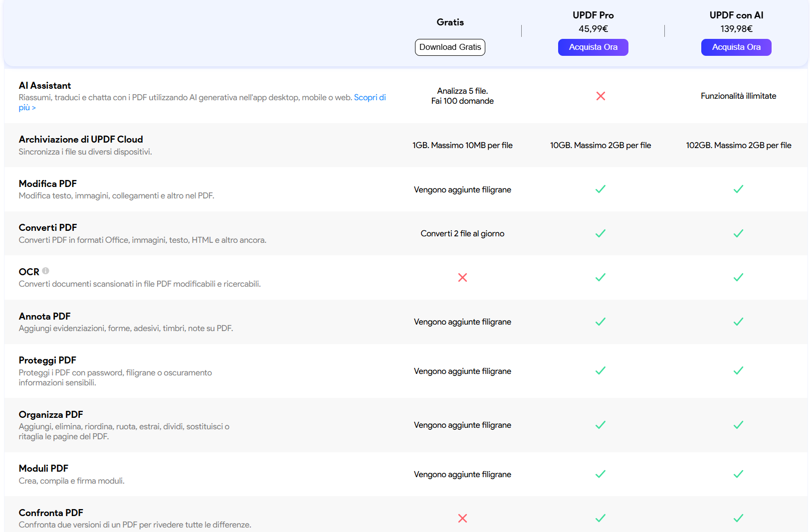Click Modifica PDF checkmark under UPDF Pro

[601, 189]
